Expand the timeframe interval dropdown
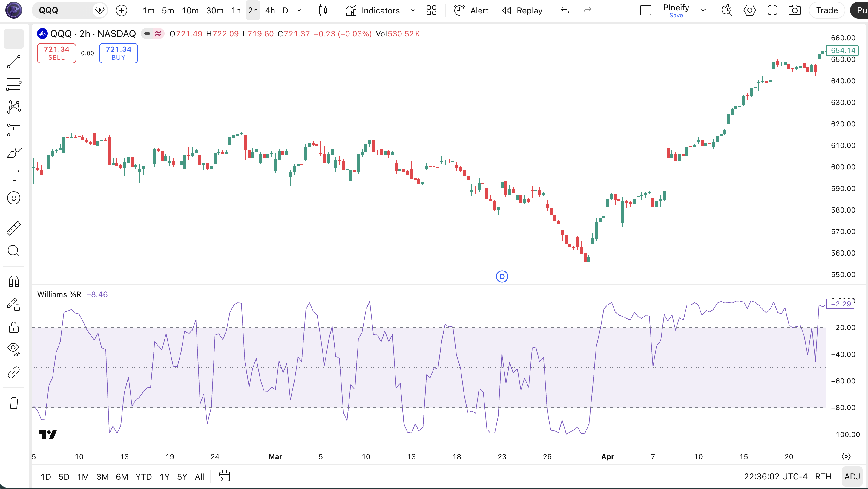This screenshot has height=489, width=868. point(299,10)
